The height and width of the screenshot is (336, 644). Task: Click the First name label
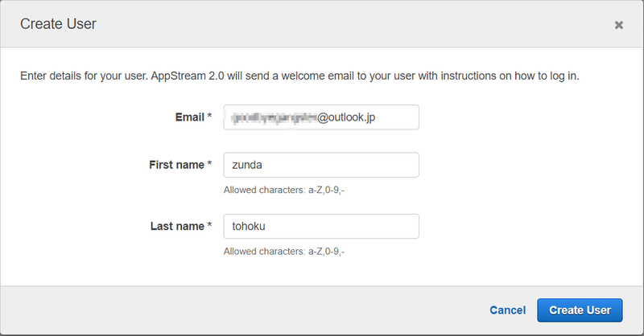click(x=177, y=165)
